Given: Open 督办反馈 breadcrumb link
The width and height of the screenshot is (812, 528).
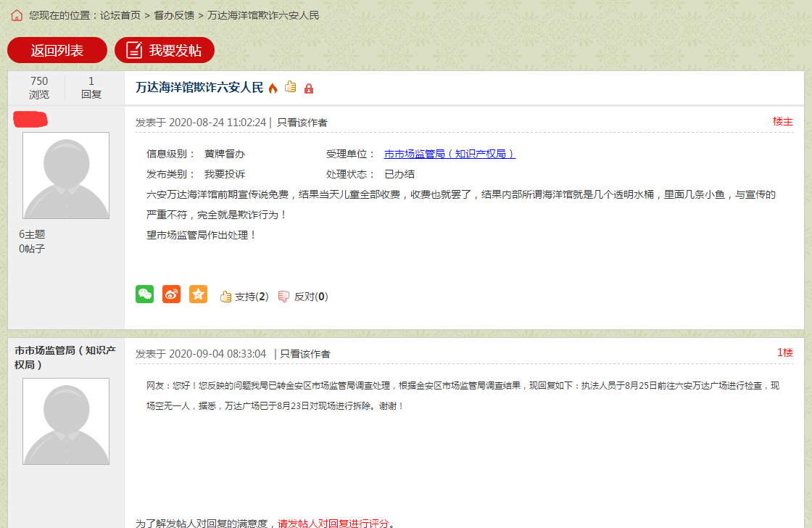Looking at the screenshot, I should pyautogui.click(x=174, y=15).
